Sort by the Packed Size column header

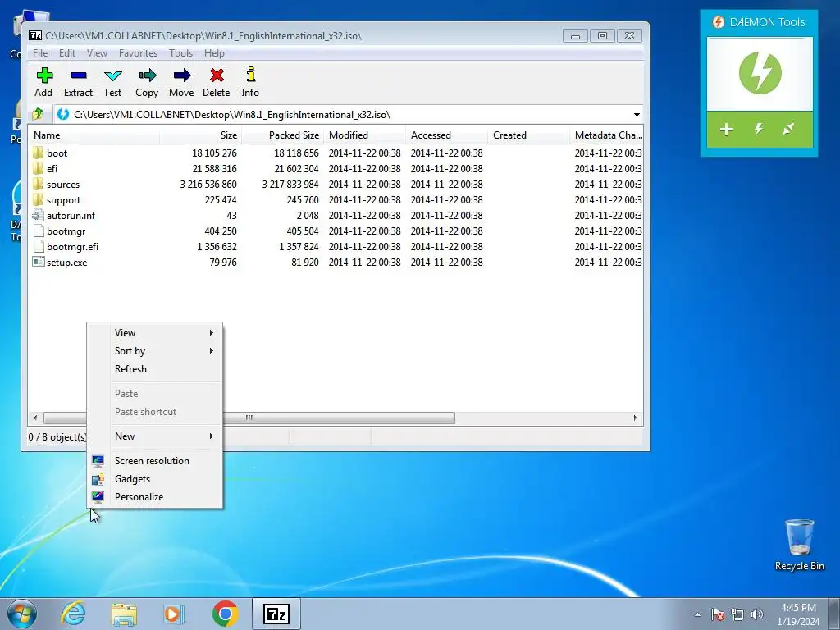pos(282,135)
